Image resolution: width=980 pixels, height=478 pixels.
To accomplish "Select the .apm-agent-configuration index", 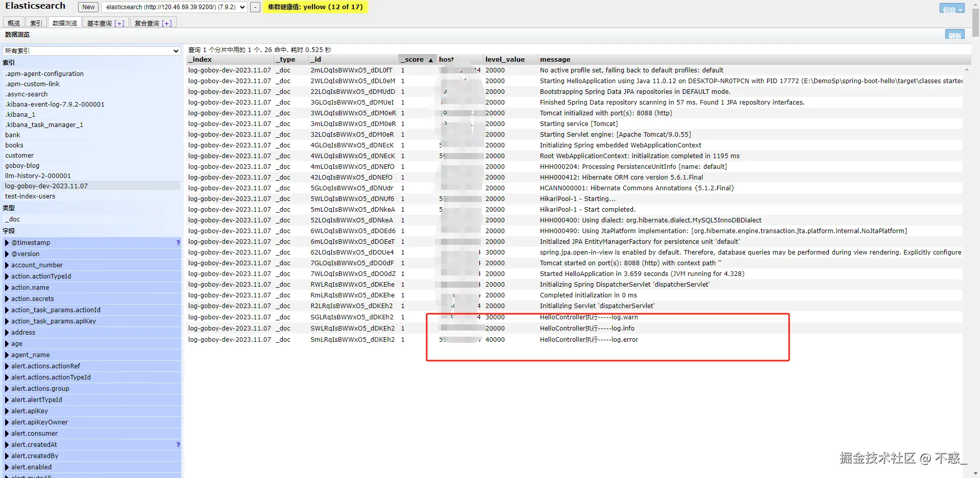I will [44, 74].
